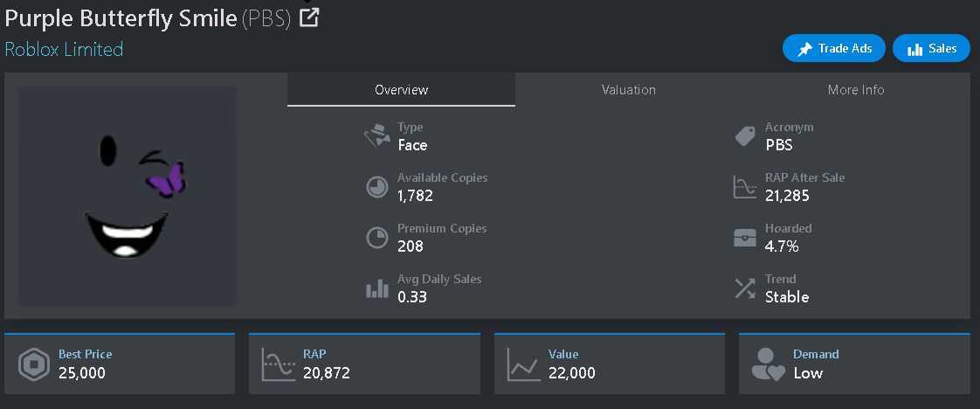The width and height of the screenshot is (980, 409).
Task: Click the Purple Butterfly Smile face thumbnail
Action: 128,196
